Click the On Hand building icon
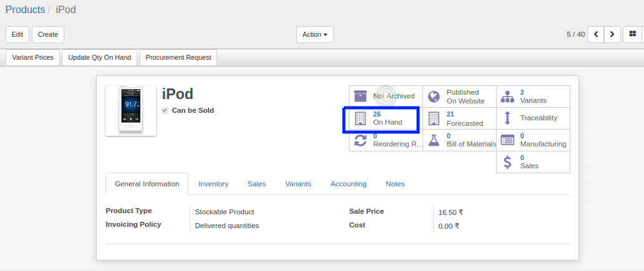Screen dimensions: 644x271 [360, 118]
